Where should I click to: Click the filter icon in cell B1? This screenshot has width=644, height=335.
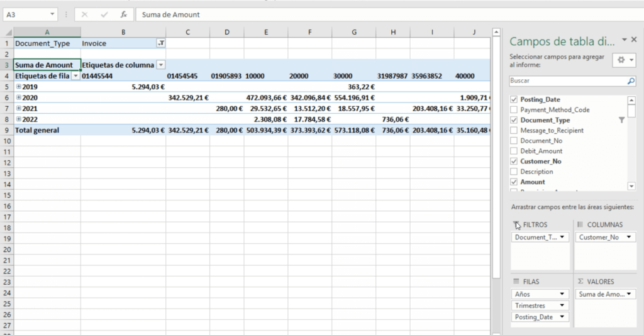point(161,43)
